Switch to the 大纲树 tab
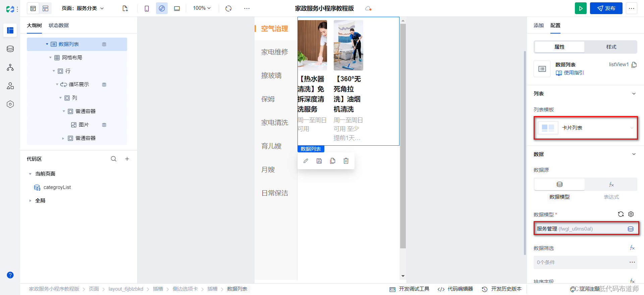The height and width of the screenshot is (295, 644). point(34,26)
